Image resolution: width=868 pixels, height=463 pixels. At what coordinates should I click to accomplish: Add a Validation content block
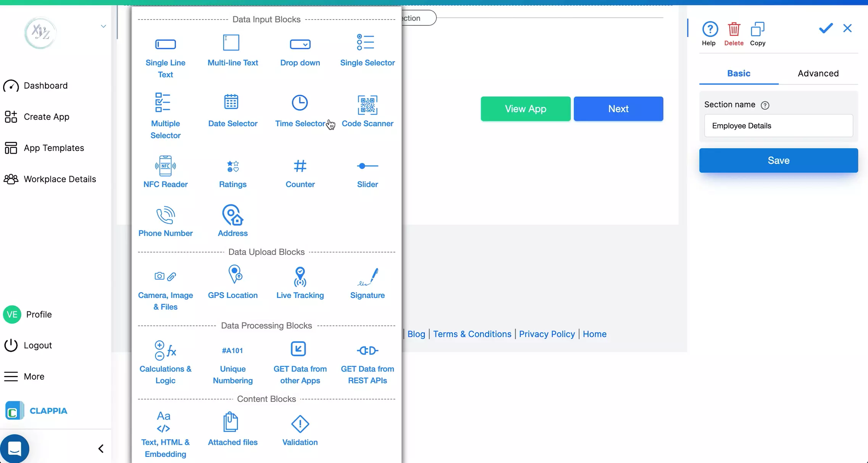300,428
